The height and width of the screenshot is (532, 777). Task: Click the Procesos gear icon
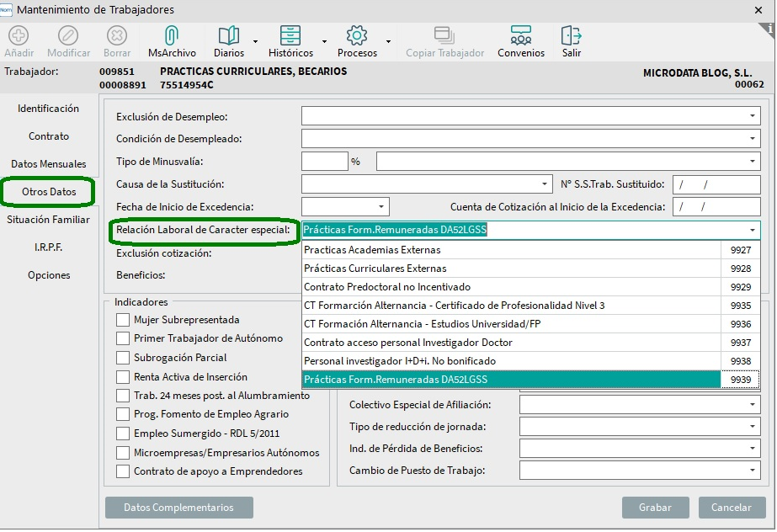click(x=357, y=35)
